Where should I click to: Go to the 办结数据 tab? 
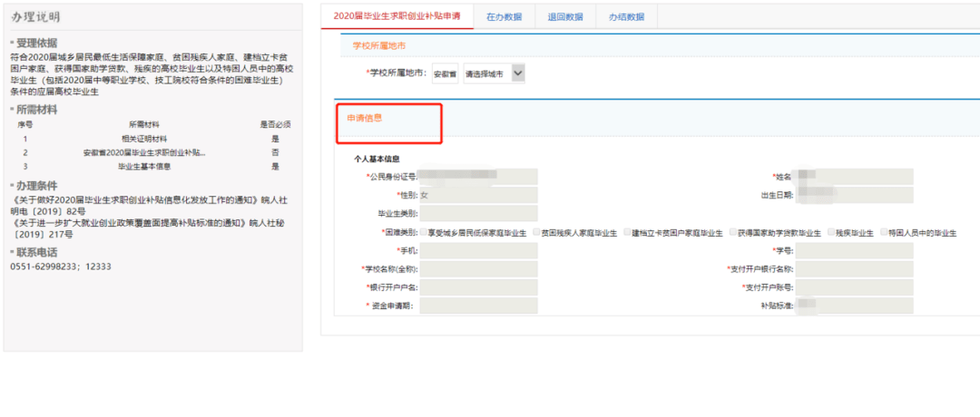(x=626, y=16)
